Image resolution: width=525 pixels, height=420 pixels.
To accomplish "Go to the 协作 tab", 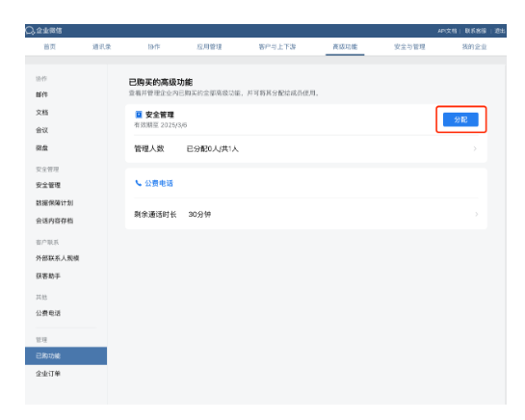I will pos(154,46).
